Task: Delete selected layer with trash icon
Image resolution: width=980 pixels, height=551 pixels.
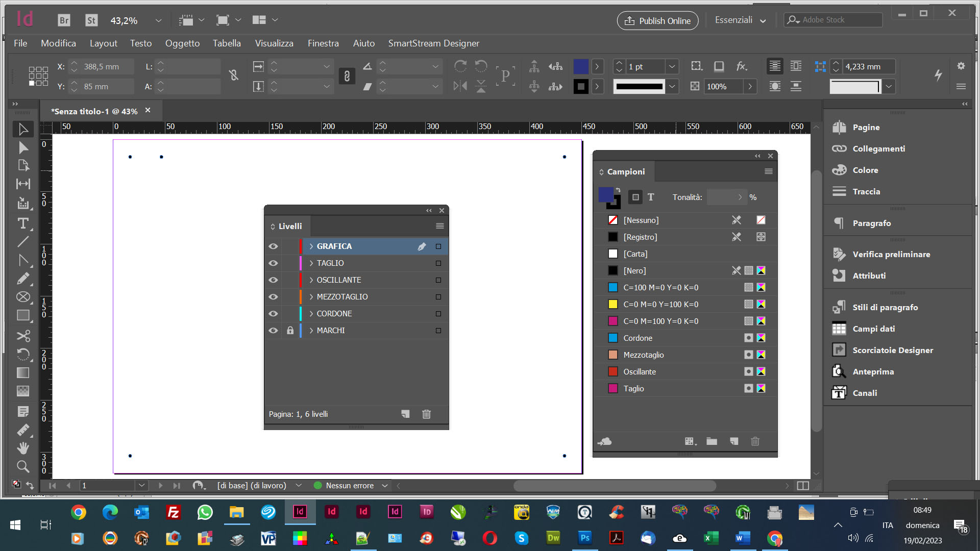Action: pos(426,414)
